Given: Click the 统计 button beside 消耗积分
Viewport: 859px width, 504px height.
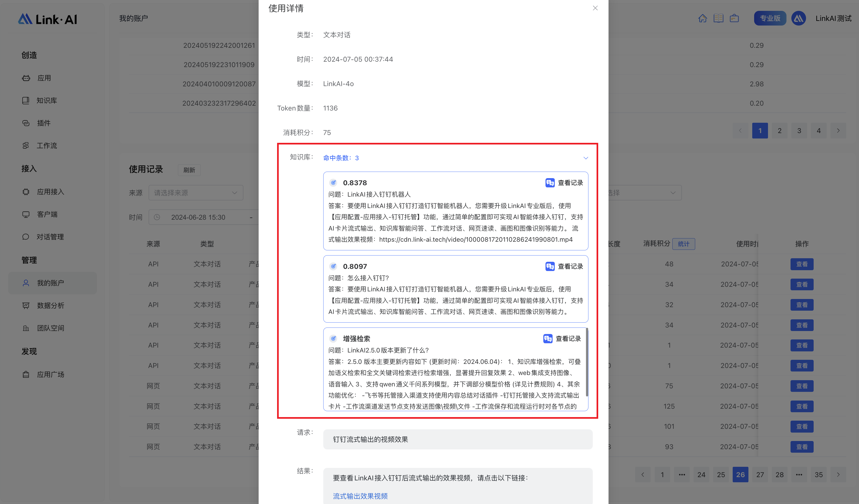Looking at the screenshot, I should [683, 244].
